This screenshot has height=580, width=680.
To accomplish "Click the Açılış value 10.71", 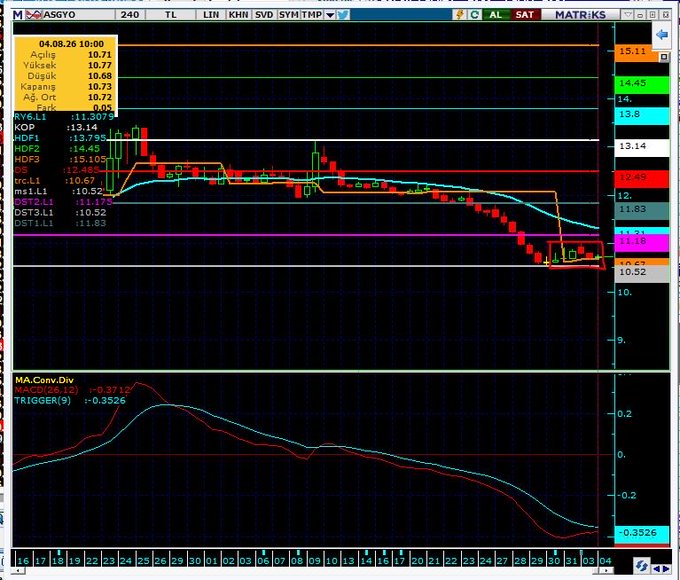I will pyautogui.click(x=100, y=55).
